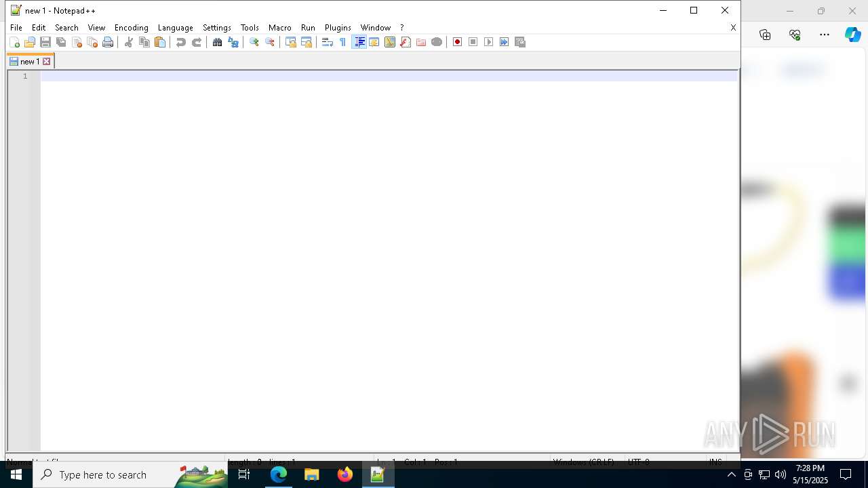Screen dimensions: 868x488
Task: Click the Save All toolbar icon
Action: (x=61, y=42)
